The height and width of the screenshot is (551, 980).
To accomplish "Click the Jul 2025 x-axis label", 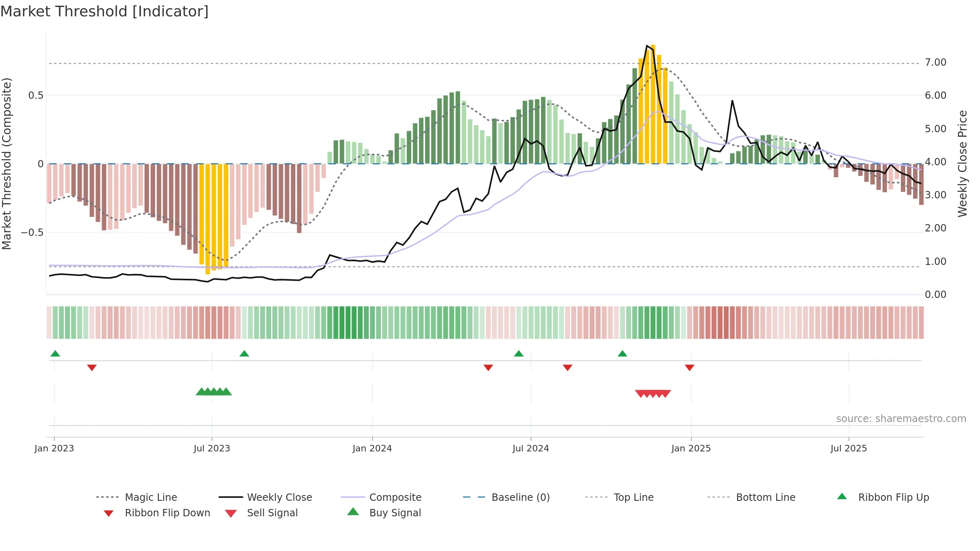I will (x=849, y=449).
